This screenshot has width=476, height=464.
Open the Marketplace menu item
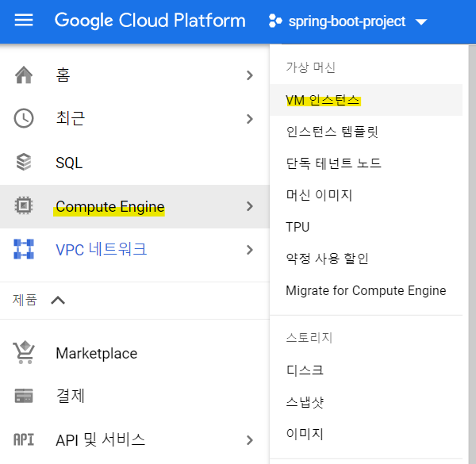coord(135,353)
